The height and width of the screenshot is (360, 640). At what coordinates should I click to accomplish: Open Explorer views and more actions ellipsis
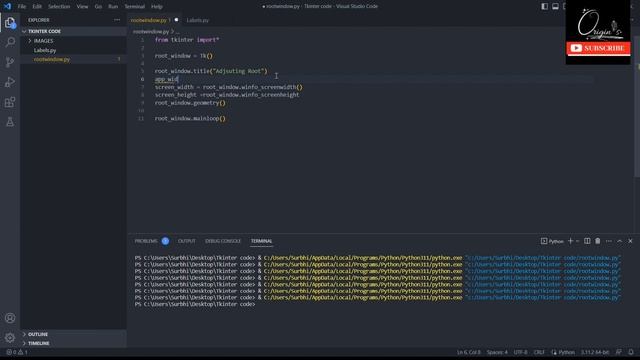(x=117, y=20)
